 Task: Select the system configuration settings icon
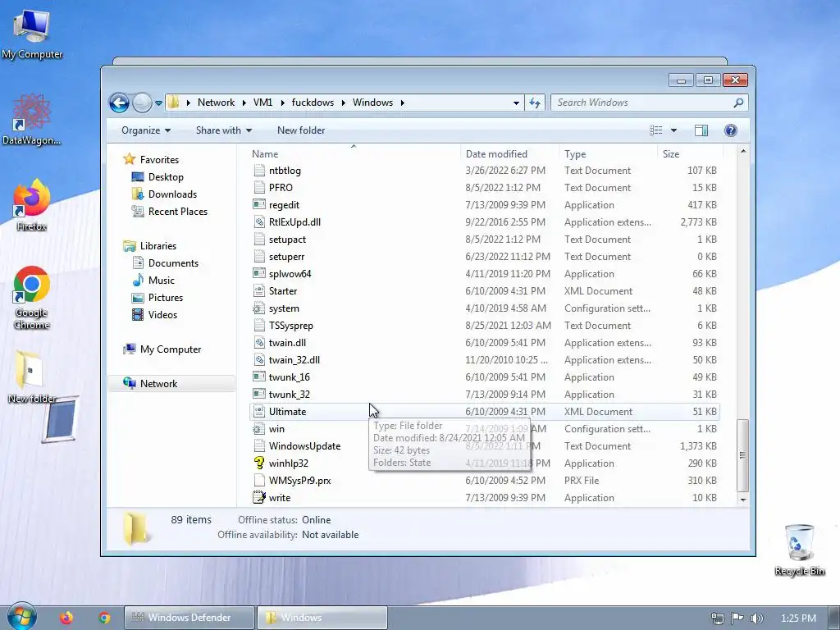point(259,308)
